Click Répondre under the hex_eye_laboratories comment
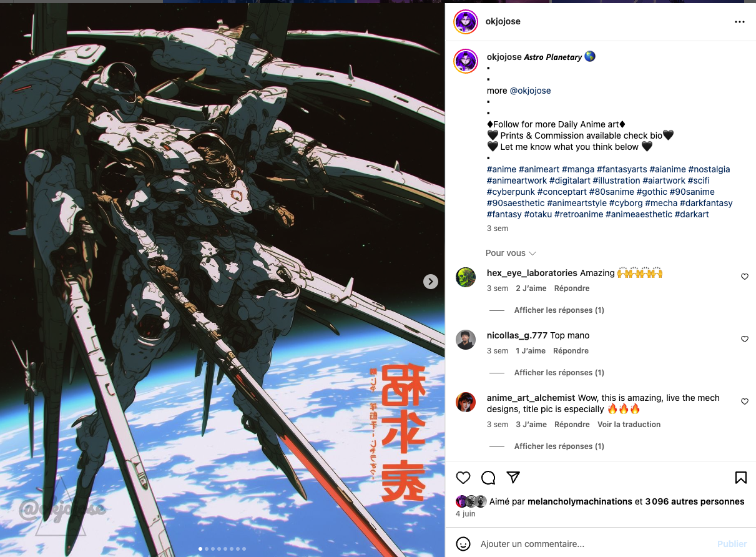Image resolution: width=756 pixels, height=557 pixels. pos(571,288)
